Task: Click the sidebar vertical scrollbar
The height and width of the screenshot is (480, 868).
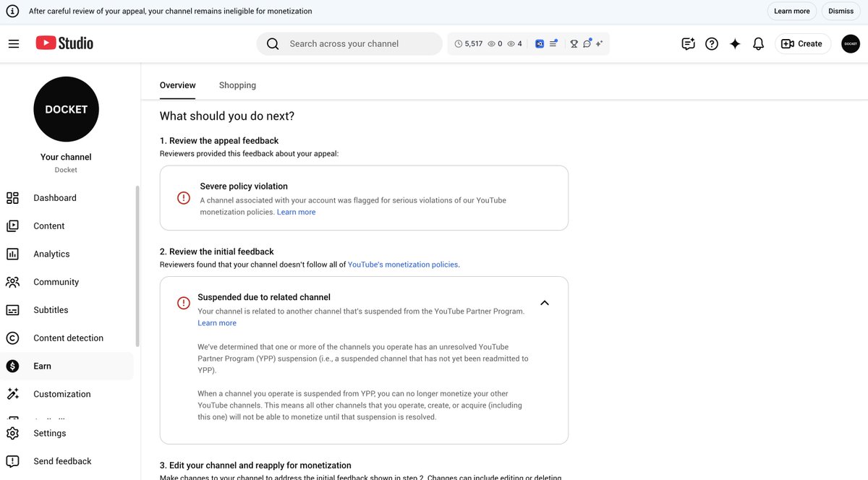Action: pos(137,266)
